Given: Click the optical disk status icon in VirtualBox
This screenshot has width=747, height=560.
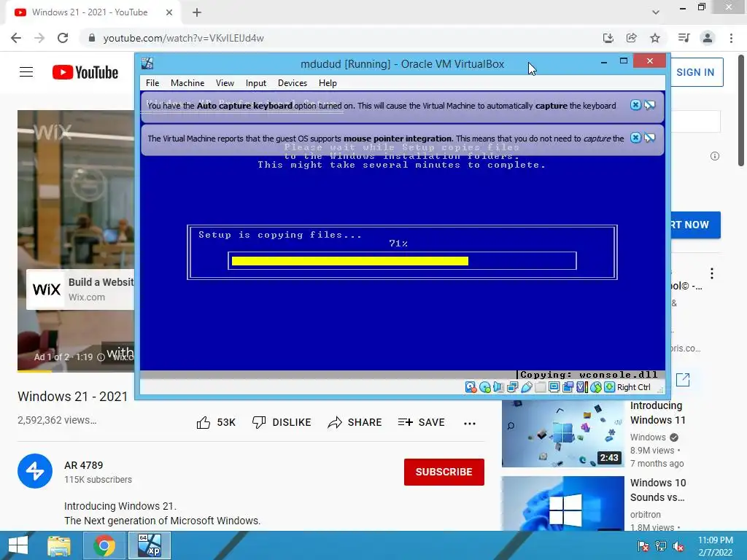Looking at the screenshot, I should (485, 387).
